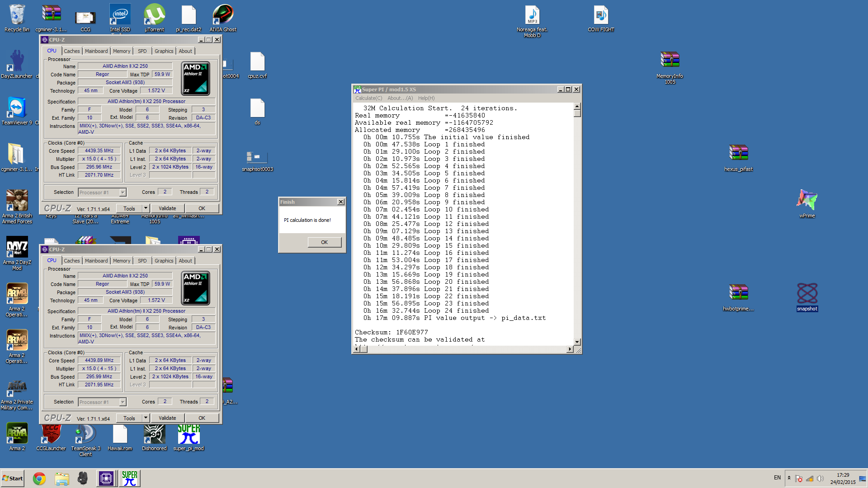Select the snapshot desktop icon
The image size is (868, 488).
tap(807, 297)
